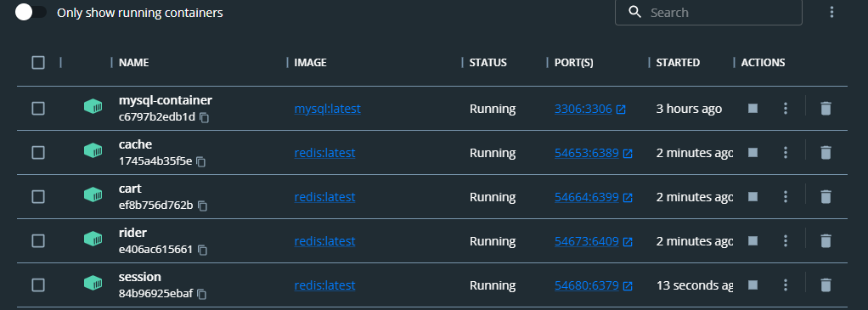Open more actions menu for mysql-container

(x=785, y=109)
